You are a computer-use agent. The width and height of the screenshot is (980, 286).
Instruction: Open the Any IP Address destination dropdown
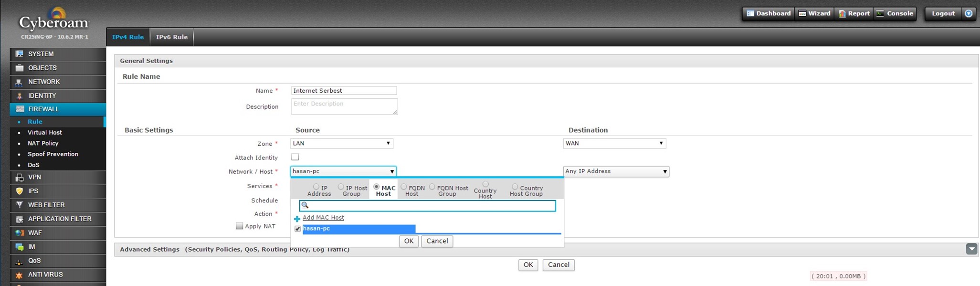pyautogui.click(x=616, y=171)
